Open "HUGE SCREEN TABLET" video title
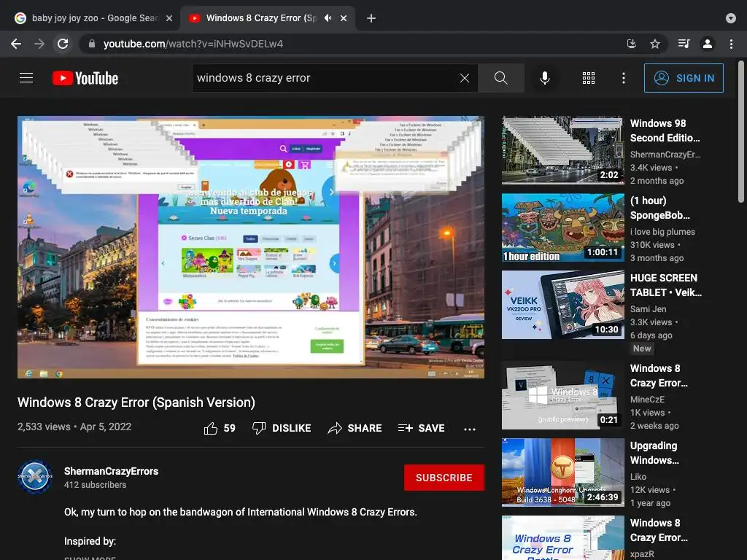The image size is (747, 560). pos(666,285)
